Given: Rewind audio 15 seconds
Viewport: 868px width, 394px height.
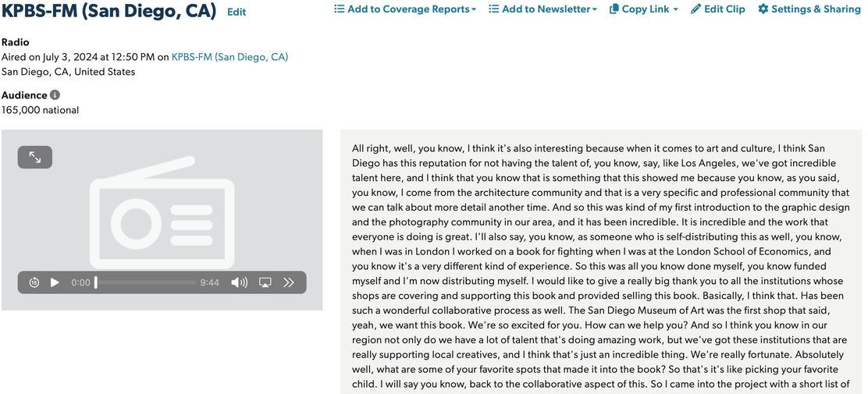Looking at the screenshot, I should tap(34, 282).
